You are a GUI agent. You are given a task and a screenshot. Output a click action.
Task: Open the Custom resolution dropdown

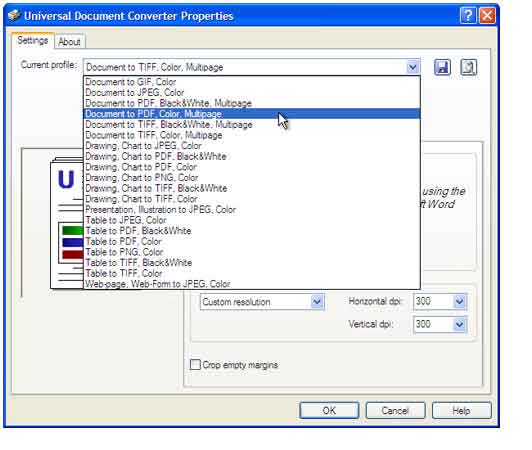pos(317,301)
